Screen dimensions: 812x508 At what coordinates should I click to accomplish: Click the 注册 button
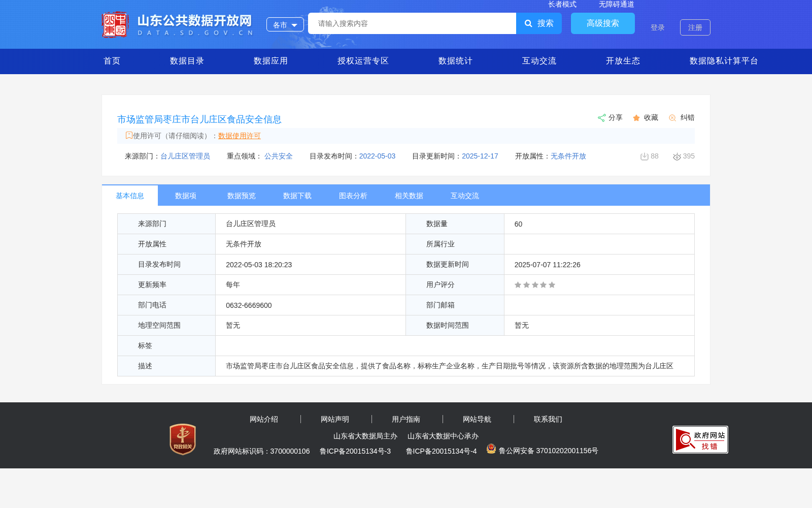click(695, 27)
